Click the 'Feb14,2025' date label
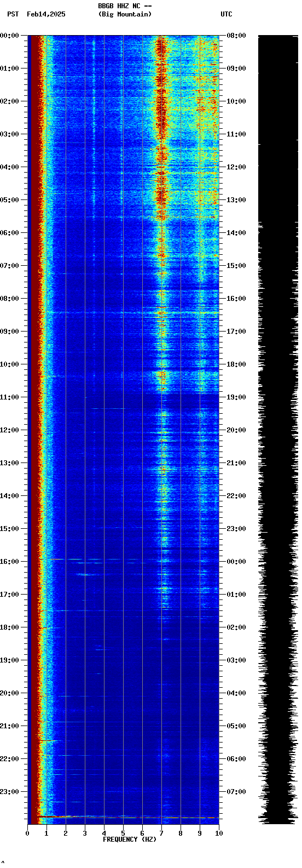This screenshot has width=302, height=868. 46,14
